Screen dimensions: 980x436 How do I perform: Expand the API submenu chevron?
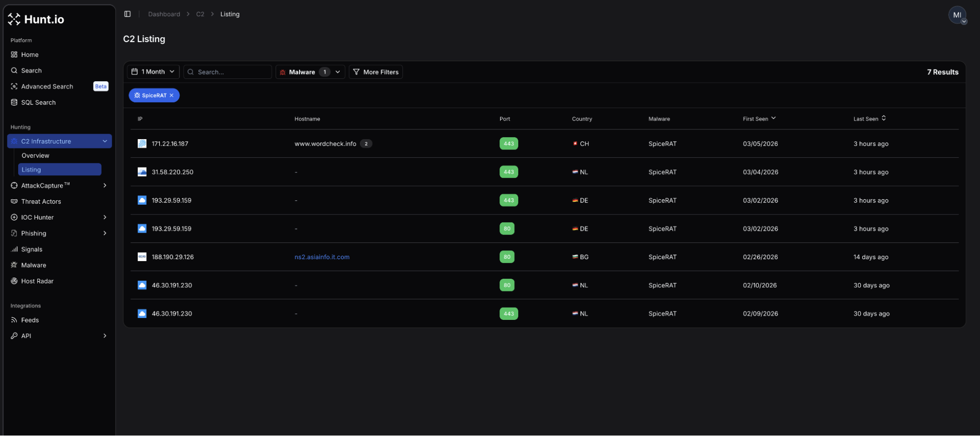tap(105, 336)
